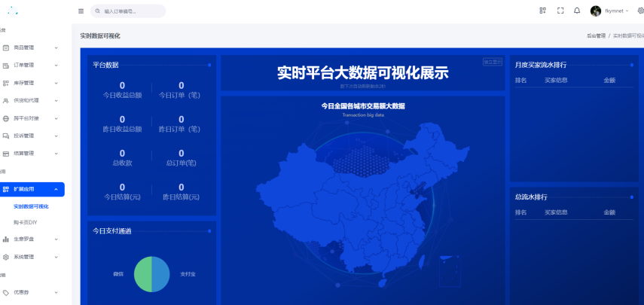Open the QR code icon in top bar
Image resolution: width=644 pixels, height=305 pixels.
(x=542, y=11)
